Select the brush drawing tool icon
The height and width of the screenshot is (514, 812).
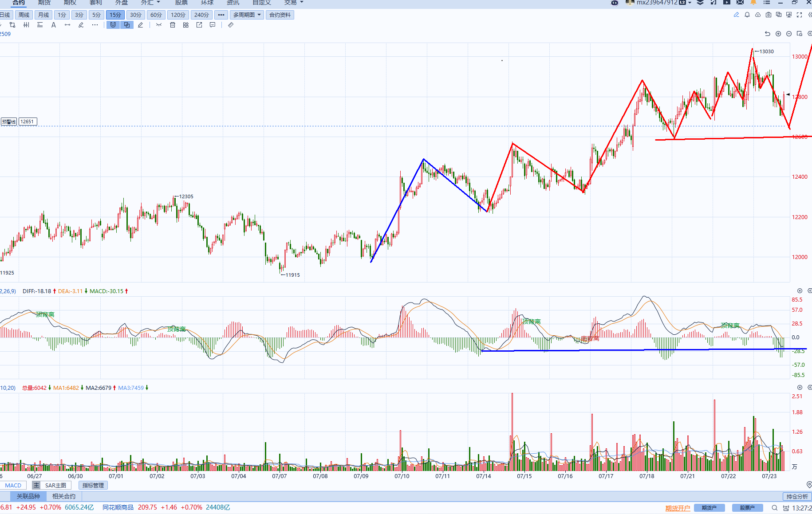click(x=81, y=25)
